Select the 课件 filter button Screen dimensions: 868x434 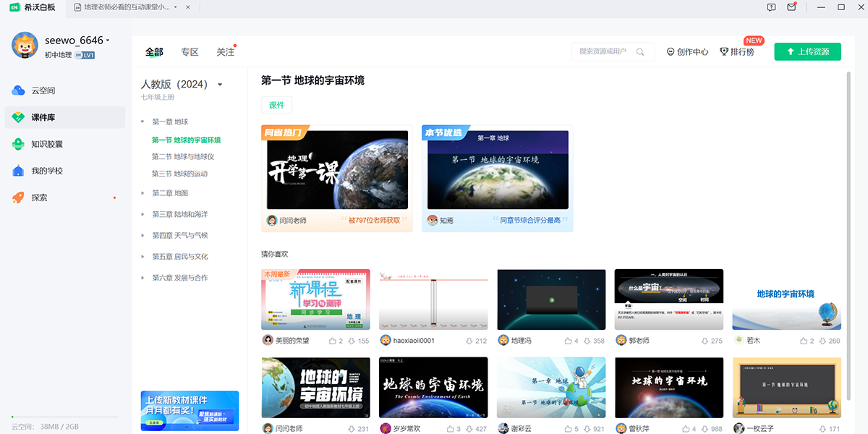(x=276, y=105)
